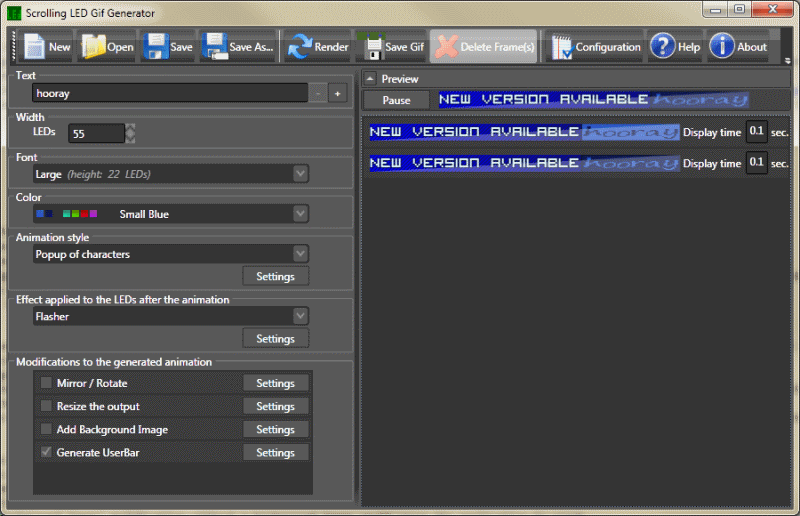Open the Animation style dropdown
Viewport: 800px width, 516px height.
tap(300, 254)
